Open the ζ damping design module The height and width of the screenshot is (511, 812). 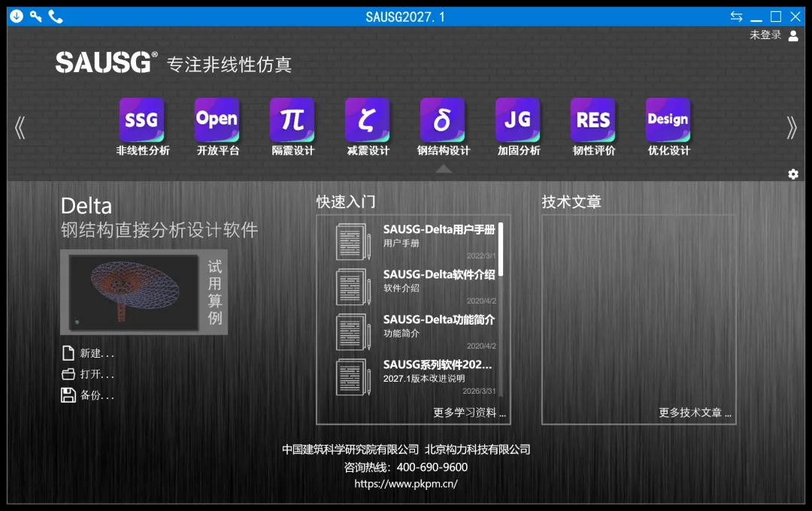pos(367,119)
